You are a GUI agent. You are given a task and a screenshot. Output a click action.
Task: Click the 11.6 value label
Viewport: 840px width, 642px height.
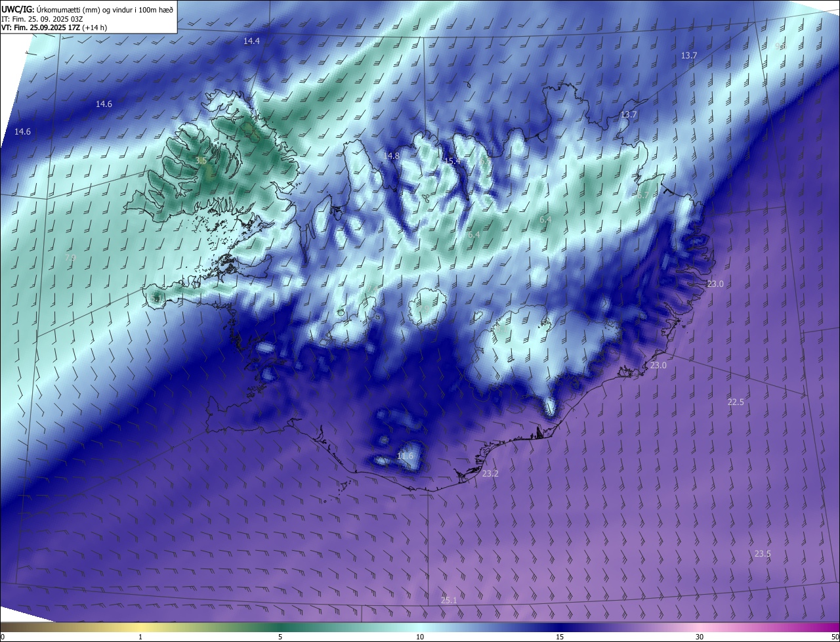pyautogui.click(x=406, y=456)
